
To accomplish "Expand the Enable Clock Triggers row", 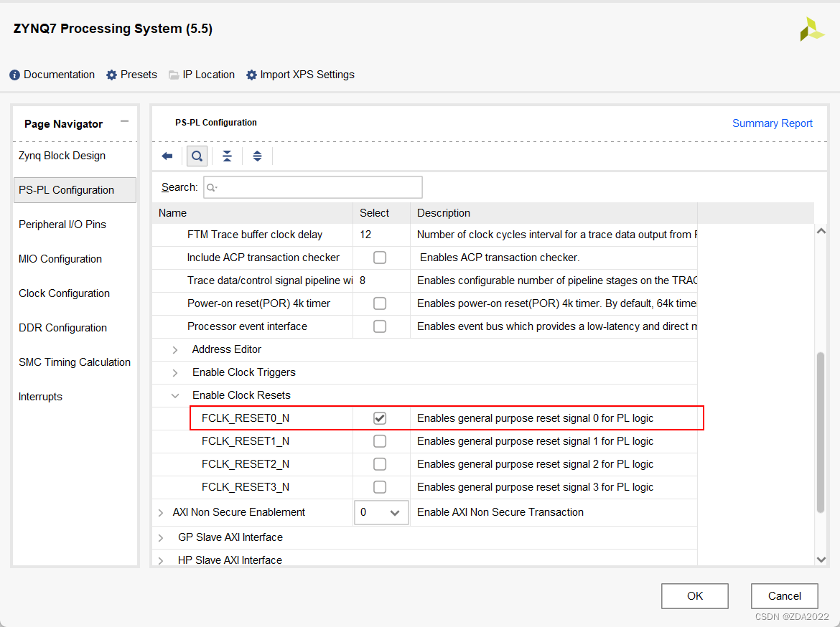I will point(175,372).
